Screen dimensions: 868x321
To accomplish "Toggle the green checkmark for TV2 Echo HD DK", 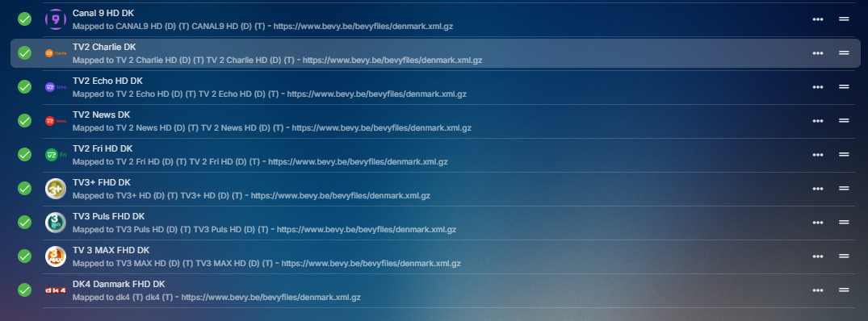I will tap(24, 87).
